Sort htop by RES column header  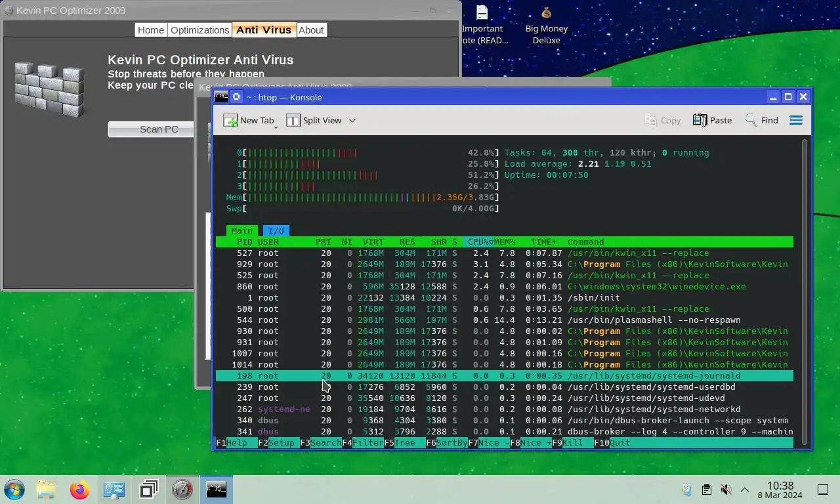coord(407,241)
